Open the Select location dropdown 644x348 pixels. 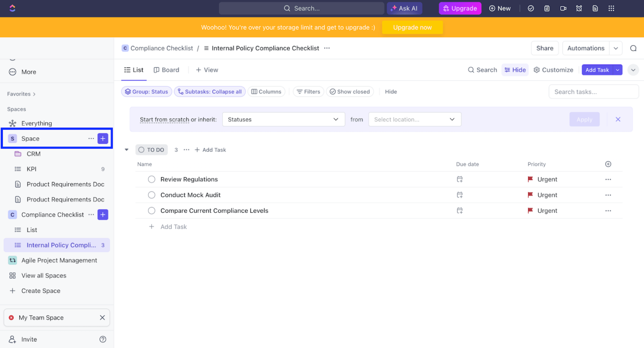[415, 119]
